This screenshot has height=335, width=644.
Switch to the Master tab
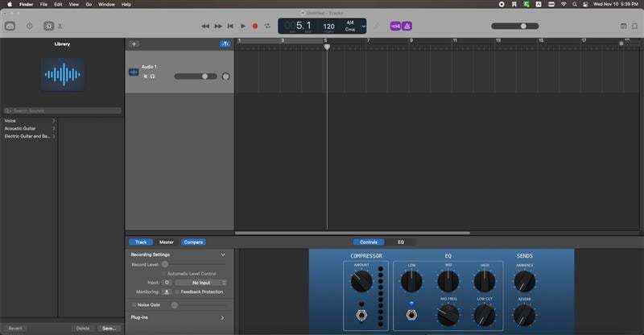click(x=167, y=242)
